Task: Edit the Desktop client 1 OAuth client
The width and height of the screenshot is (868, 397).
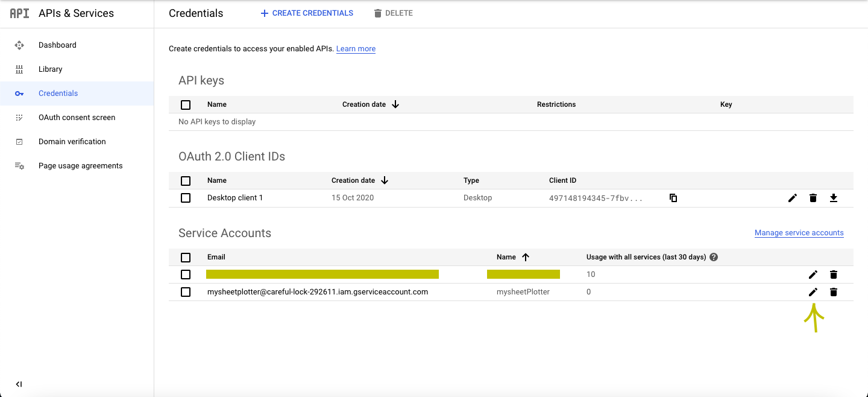Action: coord(793,198)
